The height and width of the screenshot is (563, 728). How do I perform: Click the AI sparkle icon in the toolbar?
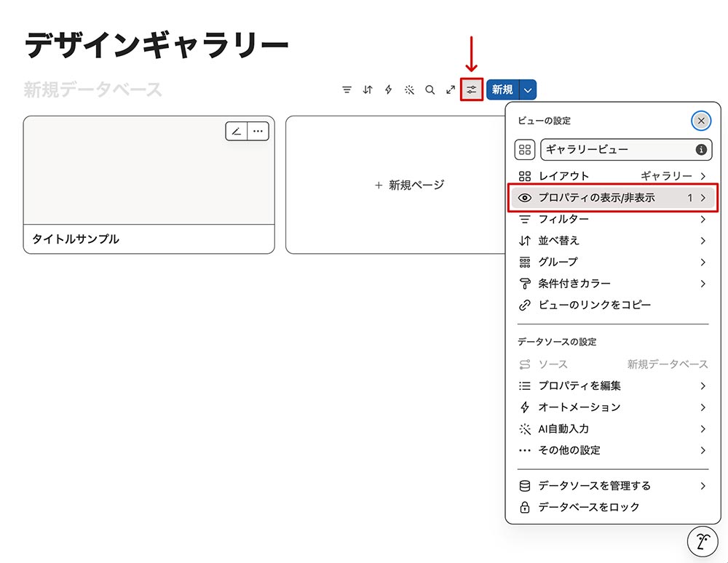pos(409,89)
